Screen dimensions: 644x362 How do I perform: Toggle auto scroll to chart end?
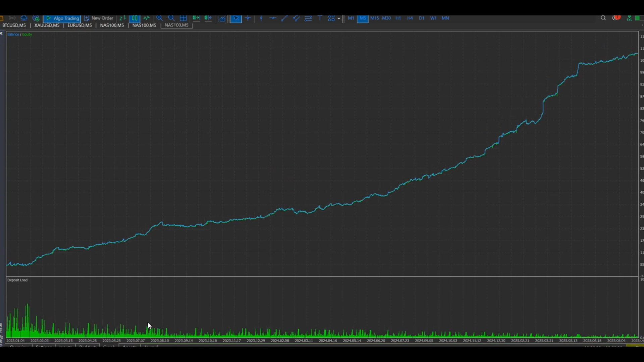click(x=196, y=18)
